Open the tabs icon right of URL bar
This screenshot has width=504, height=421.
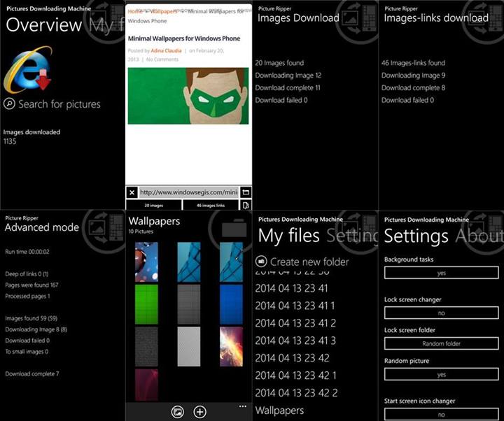(x=246, y=192)
